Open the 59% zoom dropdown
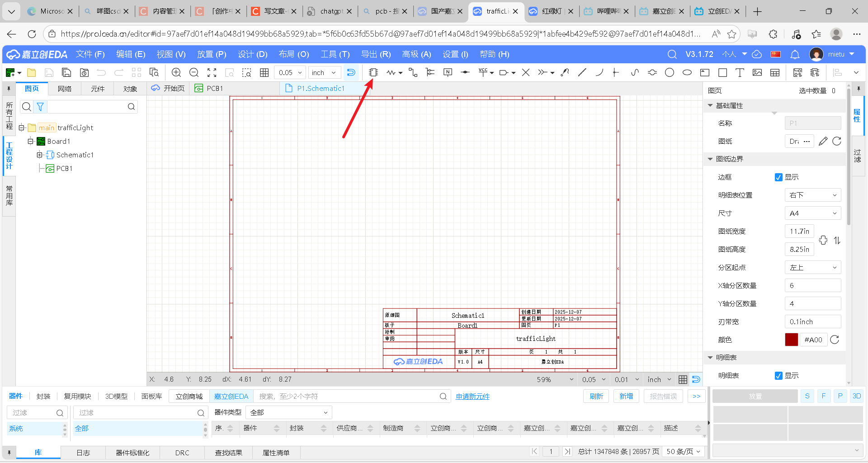Screen dimensions: 868x463 click(x=555, y=379)
